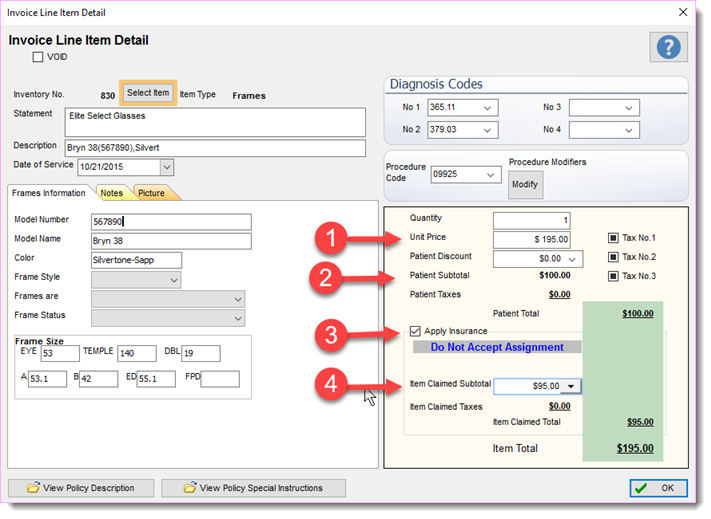711x519 pixels.
Task: Click the Select Item button
Action: (148, 93)
